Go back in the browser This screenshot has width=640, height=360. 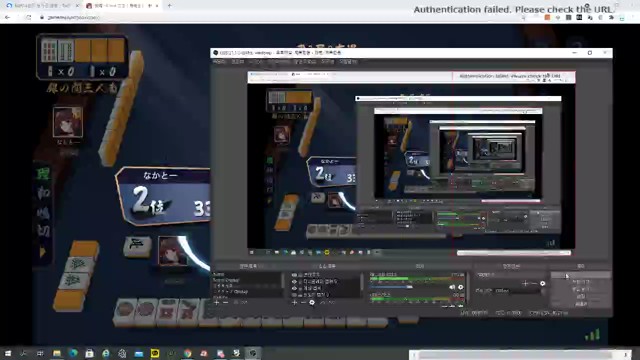7,18
